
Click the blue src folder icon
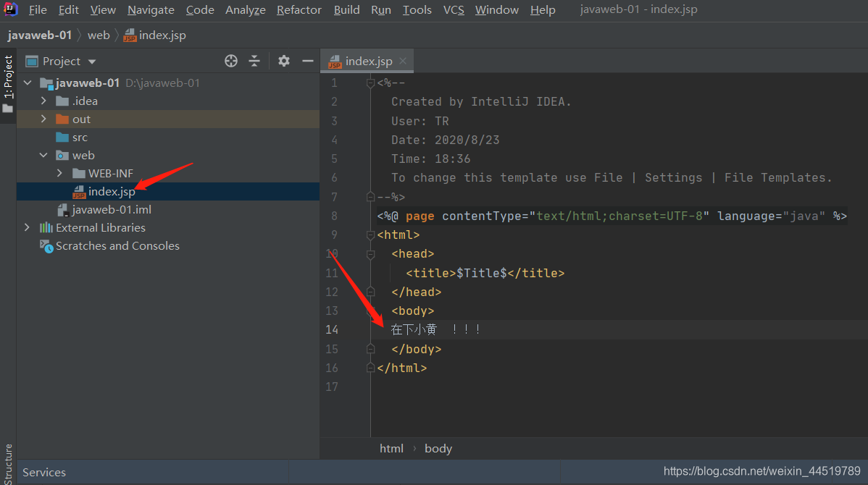coord(62,137)
